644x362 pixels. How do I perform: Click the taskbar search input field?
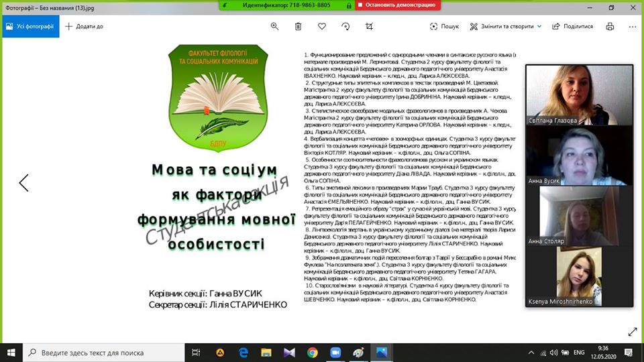point(103,353)
